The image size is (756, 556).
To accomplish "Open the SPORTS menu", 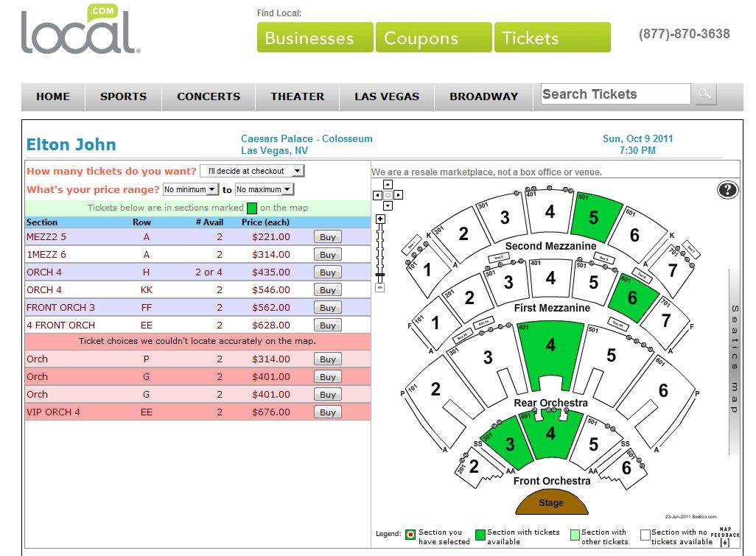I will coord(124,96).
